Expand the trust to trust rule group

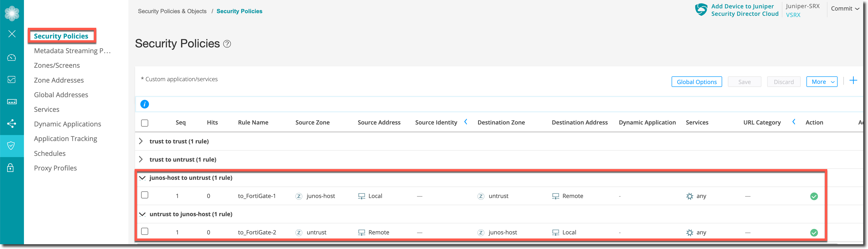pos(141,141)
